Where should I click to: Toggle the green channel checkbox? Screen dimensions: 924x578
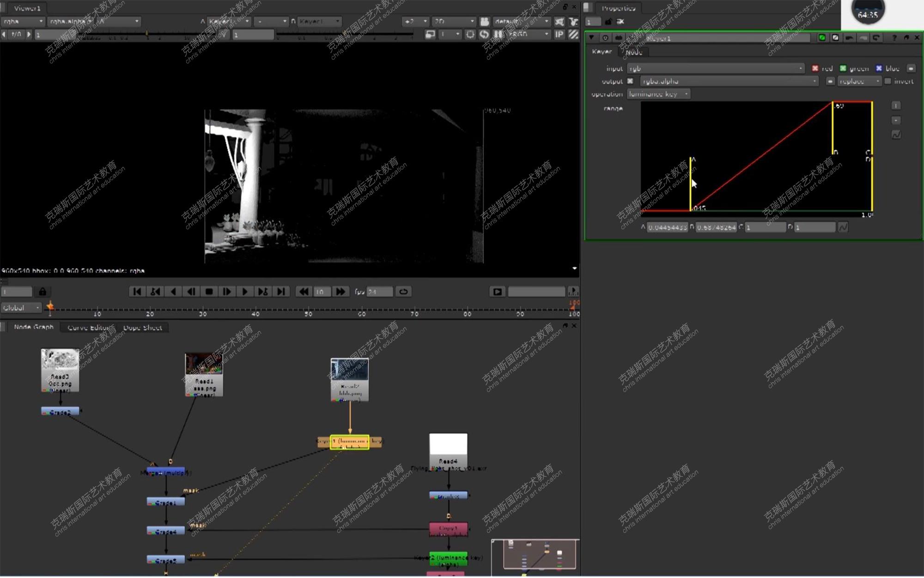coord(843,68)
